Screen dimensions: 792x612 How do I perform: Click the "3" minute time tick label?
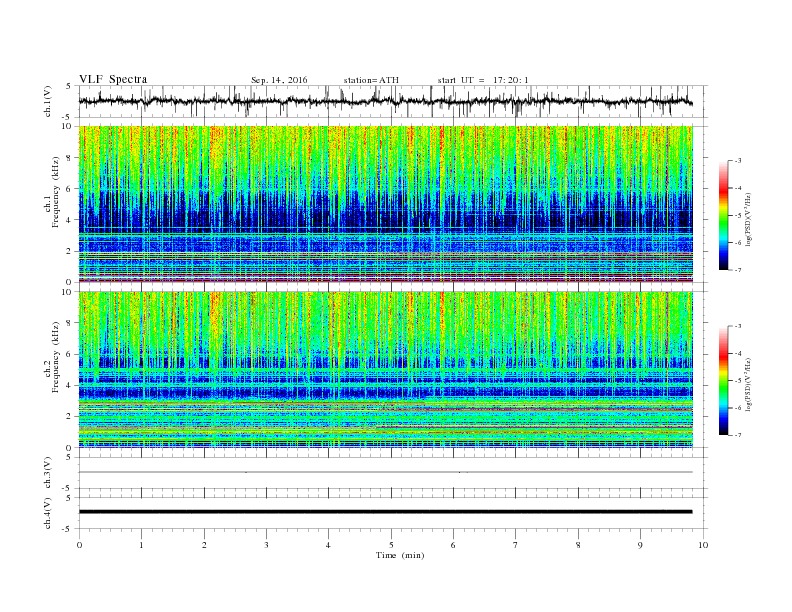[266, 545]
